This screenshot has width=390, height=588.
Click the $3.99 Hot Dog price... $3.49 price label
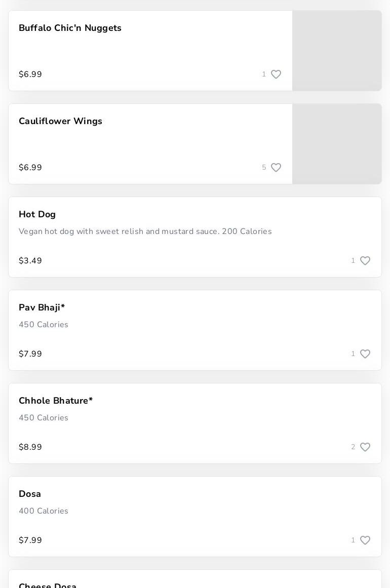[30, 261]
